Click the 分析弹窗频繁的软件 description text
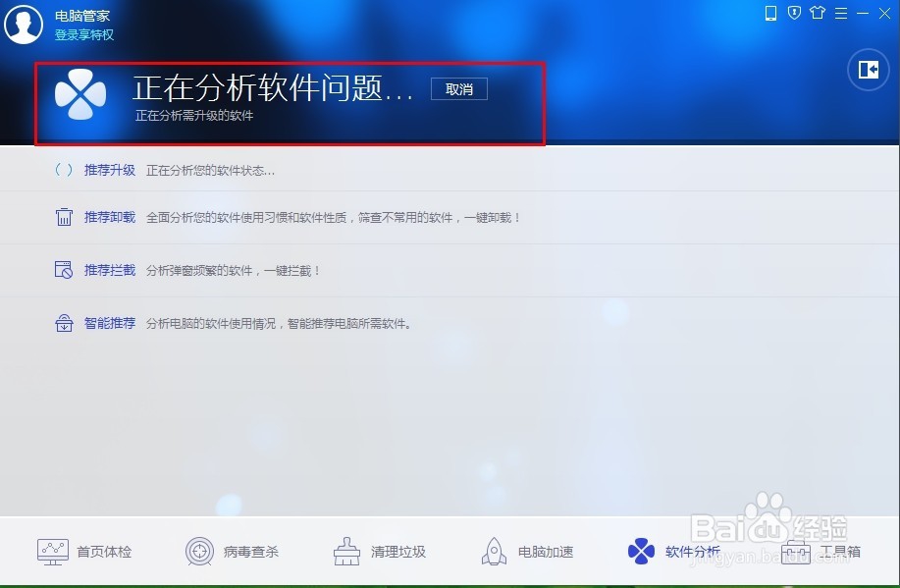This screenshot has height=588, width=900. (x=233, y=271)
